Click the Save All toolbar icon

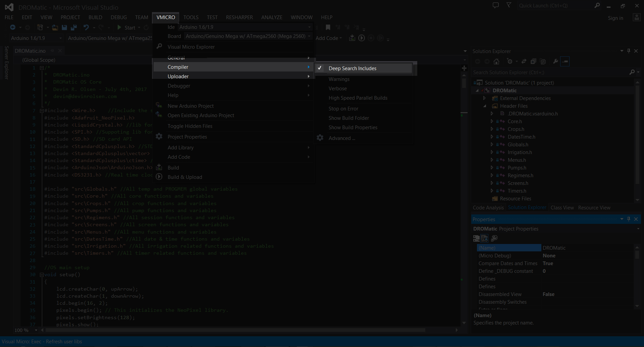click(x=74, y=28)
